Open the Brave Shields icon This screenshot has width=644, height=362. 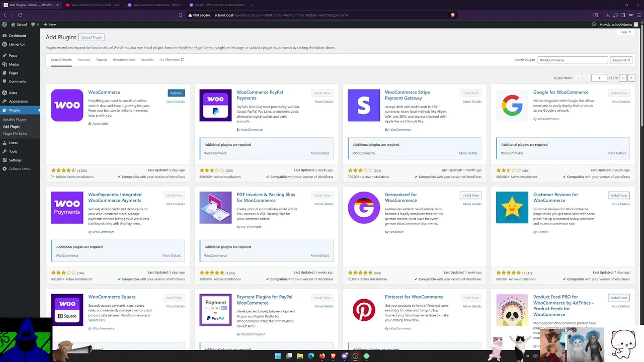pos(453,15)
